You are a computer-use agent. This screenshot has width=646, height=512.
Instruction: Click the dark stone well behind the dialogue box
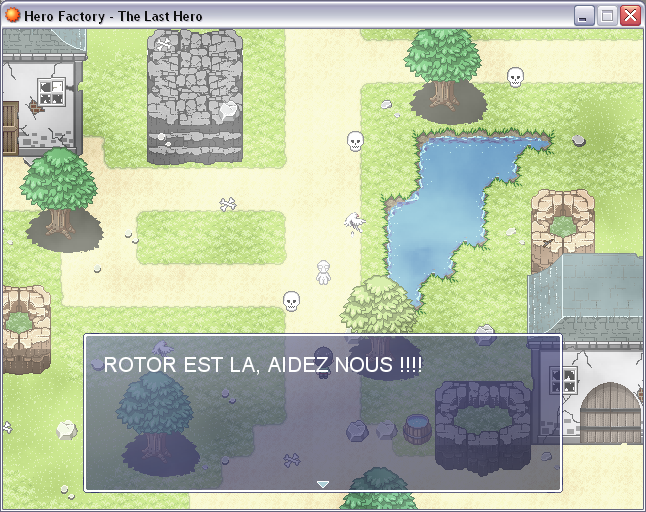point(482,428)
